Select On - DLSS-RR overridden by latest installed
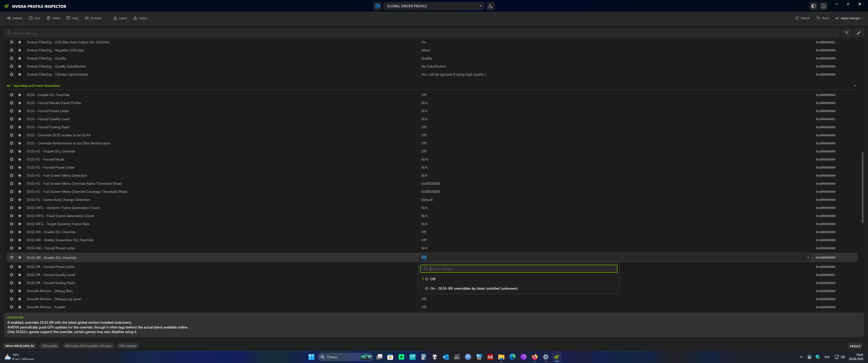Screen dimensions: 868x363 pyautogui.click(x=519, y=289)
